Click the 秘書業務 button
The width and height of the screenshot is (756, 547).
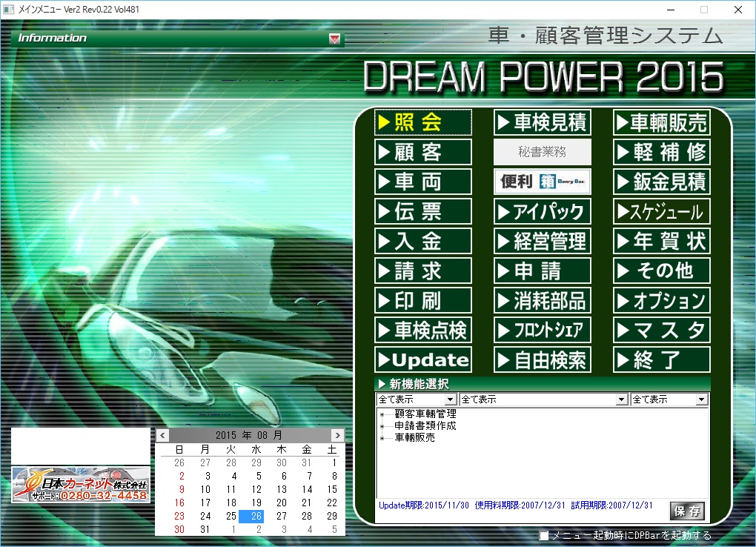point(543,152)
